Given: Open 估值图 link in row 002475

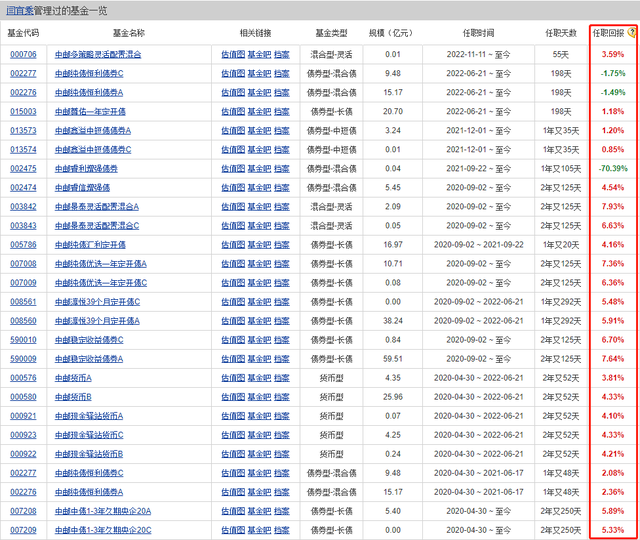Looking at the screenshot, I should pyautogui.click(x=233, y=169).
